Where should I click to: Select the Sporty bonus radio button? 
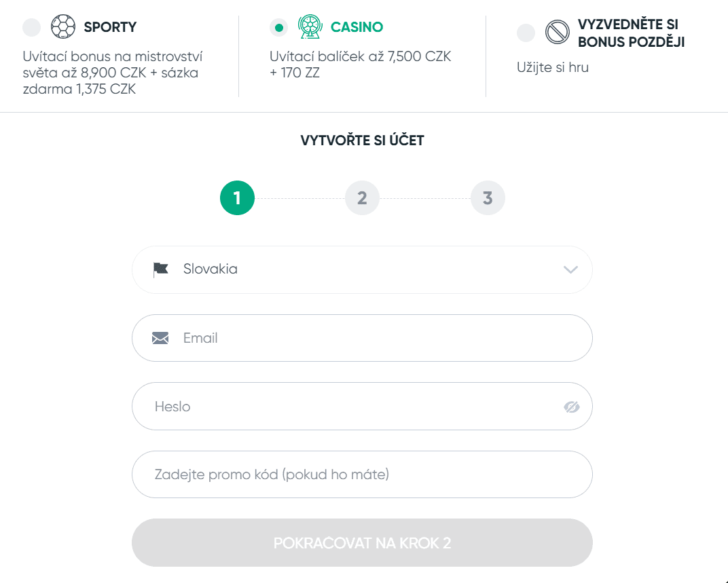pyautogui.click(x=31, y=27)
